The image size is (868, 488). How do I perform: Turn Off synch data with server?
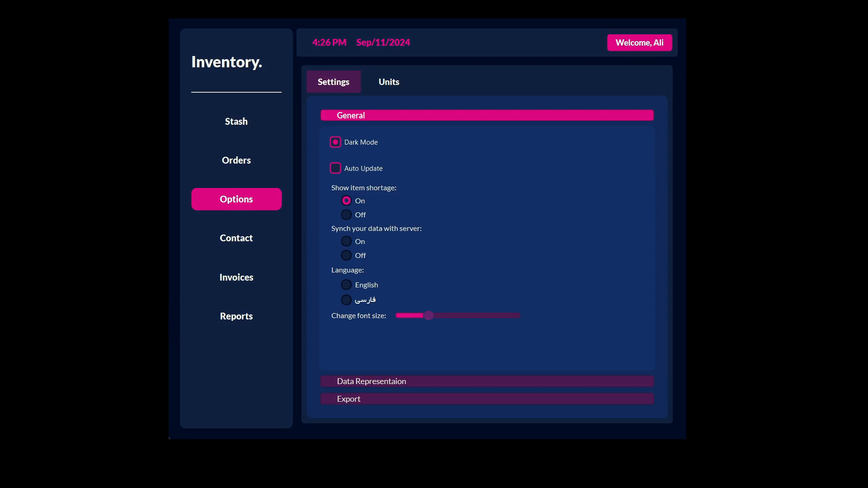(x=346, y=255)
